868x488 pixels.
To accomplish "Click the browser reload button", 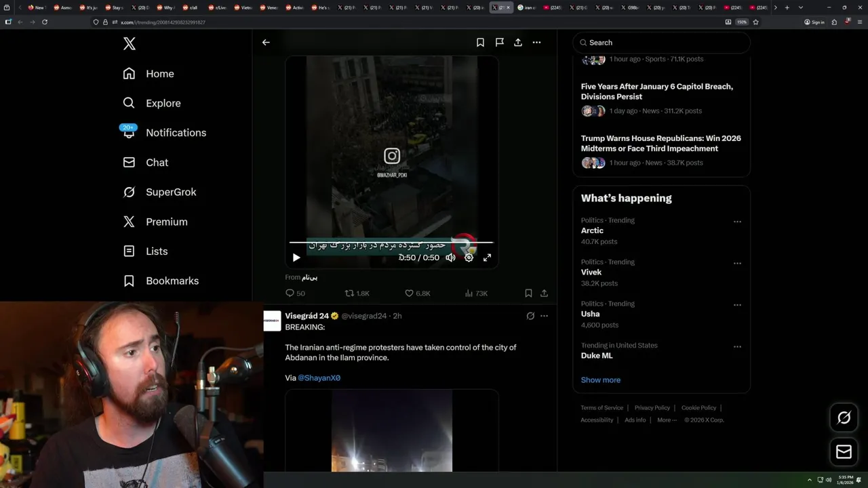I will (45, 22).
